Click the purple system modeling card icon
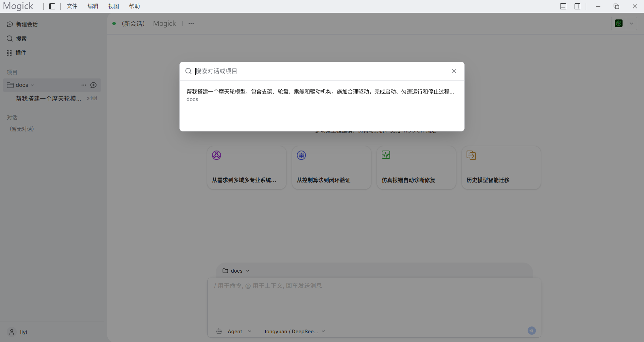644x342 pixels. point(216,155)
